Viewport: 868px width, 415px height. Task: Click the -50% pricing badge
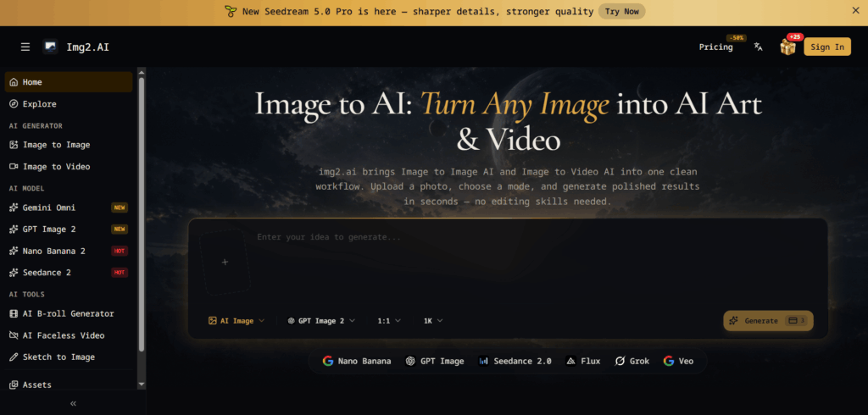tap(737, 37)
